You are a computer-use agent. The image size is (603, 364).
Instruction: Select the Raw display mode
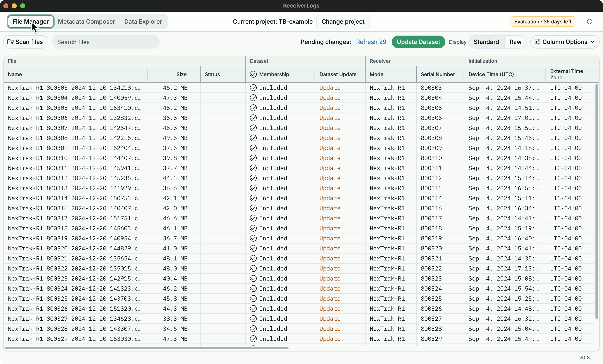[515, 42]
